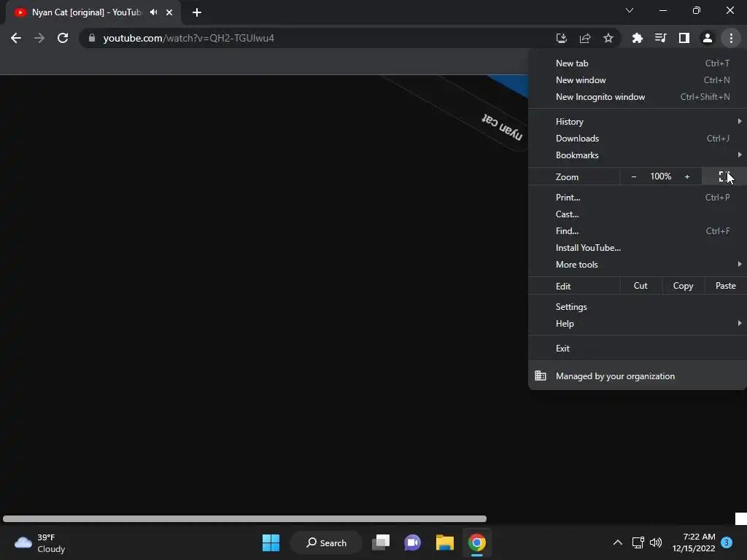Open the Extensions puzzle icon
The height and width of the screenshot is (560, 747).
coord(637,38)
